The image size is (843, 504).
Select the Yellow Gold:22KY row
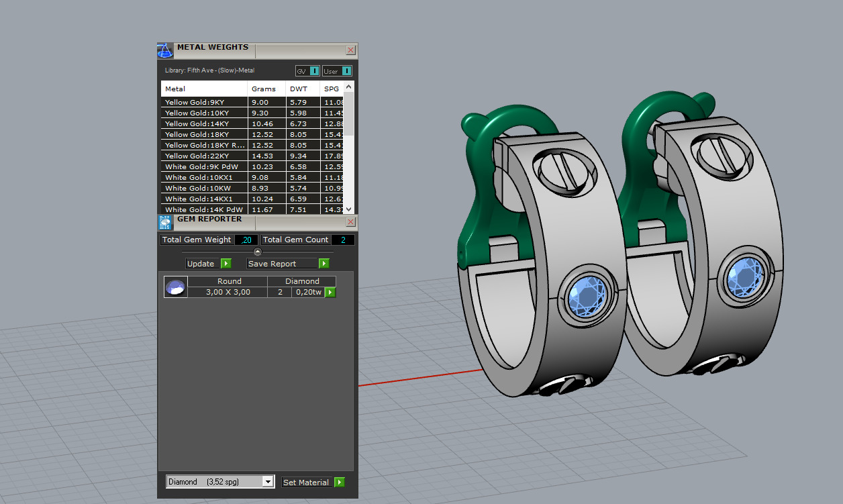tap(253, 156)
